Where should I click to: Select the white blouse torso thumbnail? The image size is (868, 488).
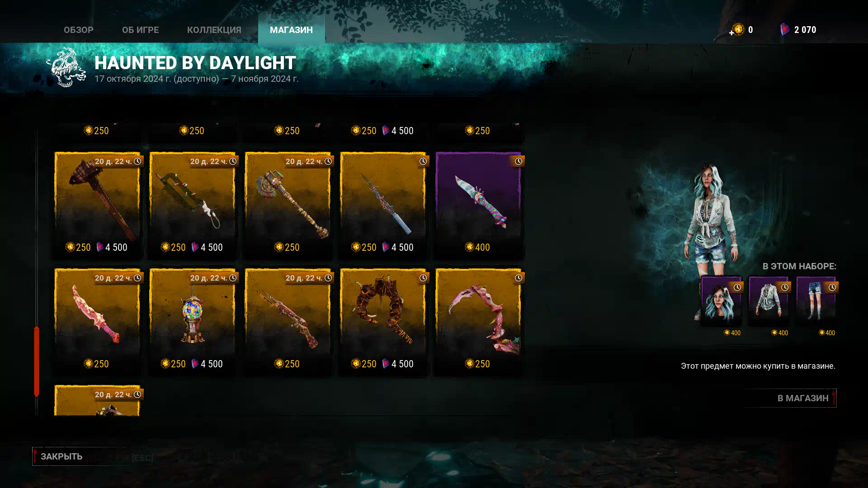(x=769, y=301)
